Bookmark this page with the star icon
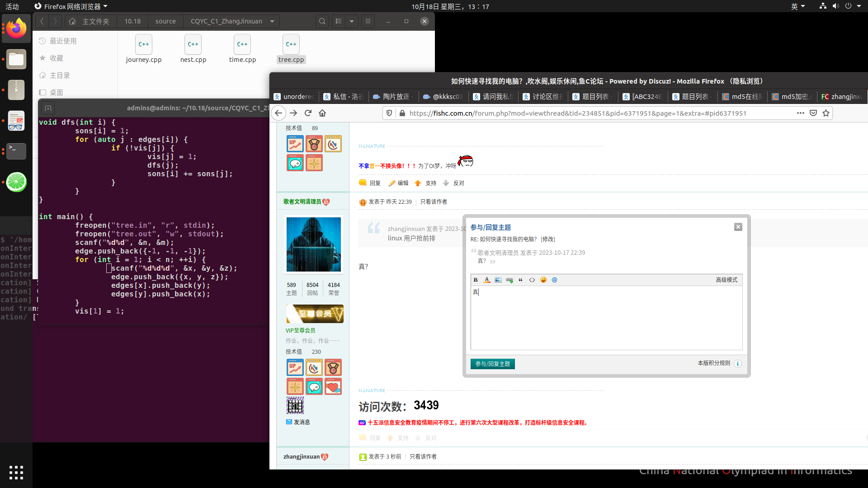 click(x=826, y=113)
